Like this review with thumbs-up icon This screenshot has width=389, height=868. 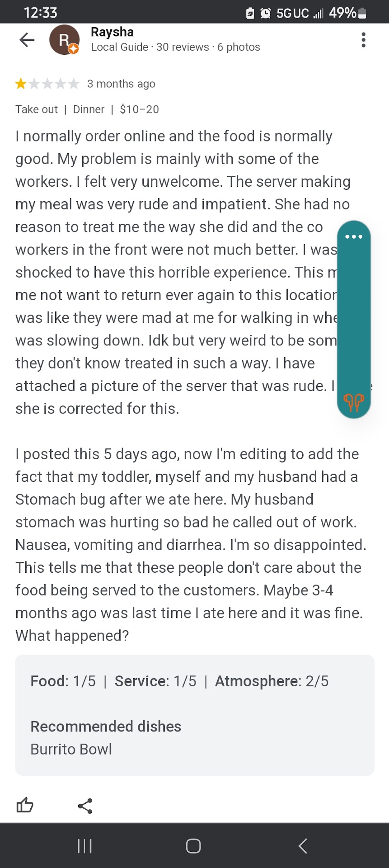[25, 805]
